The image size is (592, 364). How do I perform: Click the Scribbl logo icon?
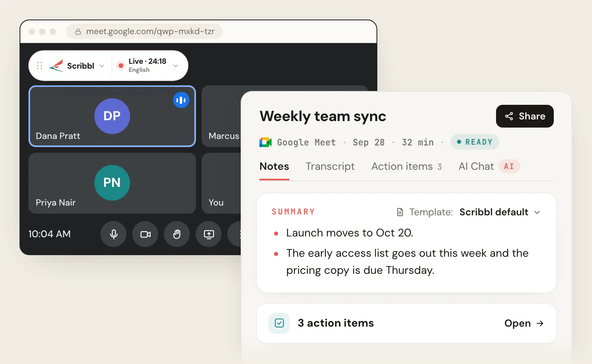click(56, 66)
